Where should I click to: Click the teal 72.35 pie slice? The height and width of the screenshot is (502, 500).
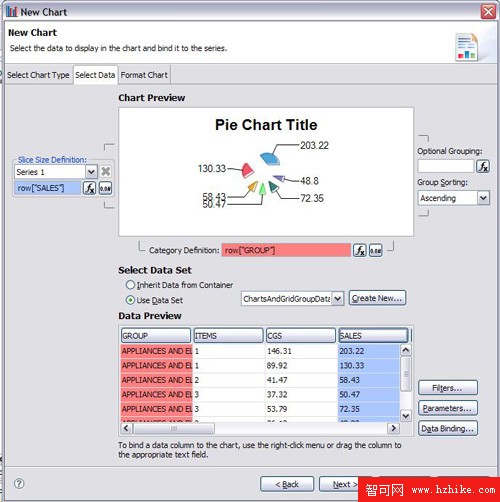274,187
